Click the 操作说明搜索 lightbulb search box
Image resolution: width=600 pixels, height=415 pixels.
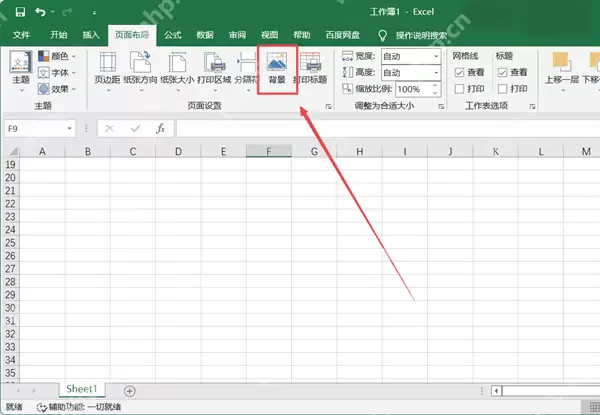[x=412, y=36]
